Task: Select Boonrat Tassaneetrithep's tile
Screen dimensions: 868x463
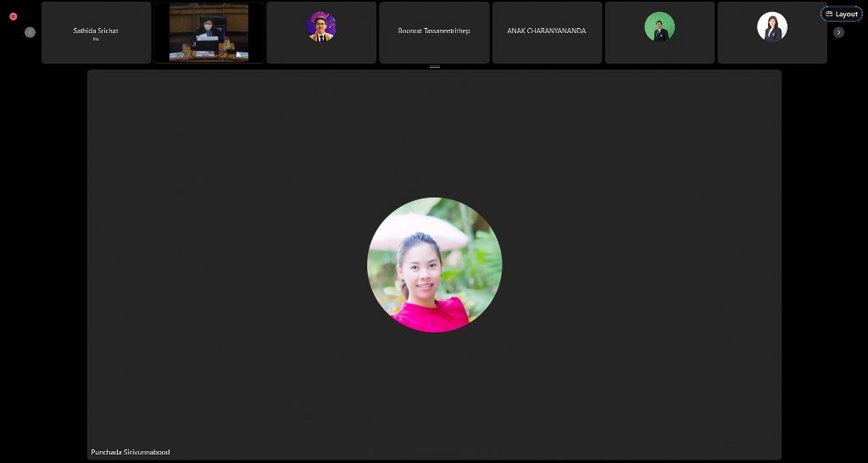Action: pos(434,32)
